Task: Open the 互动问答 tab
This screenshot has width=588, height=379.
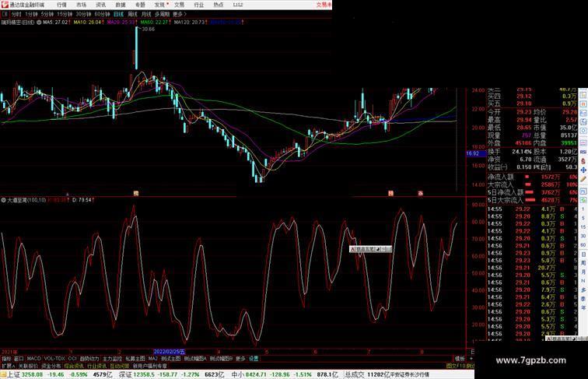Action: [x=120, y=366]
